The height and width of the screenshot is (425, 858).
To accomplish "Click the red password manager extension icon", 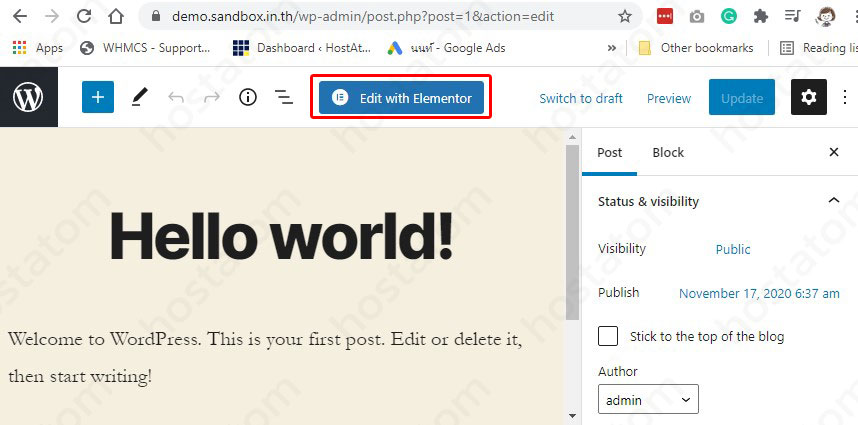I will (x=665, y=16).
